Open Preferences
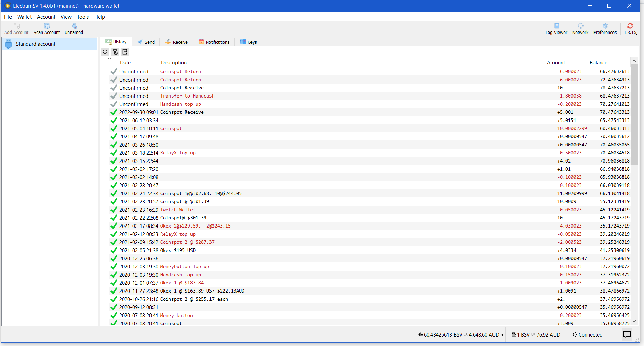The width and height of the screenshot is (644, 346). tap(605, 28)
